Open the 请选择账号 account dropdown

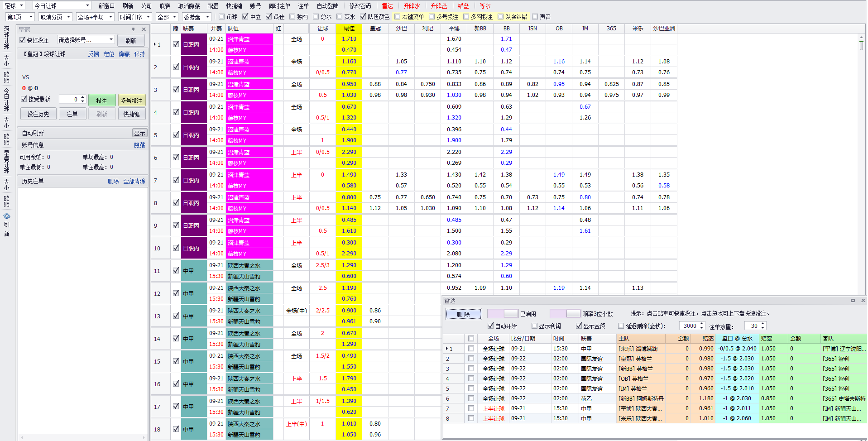(x=111, y=40)
